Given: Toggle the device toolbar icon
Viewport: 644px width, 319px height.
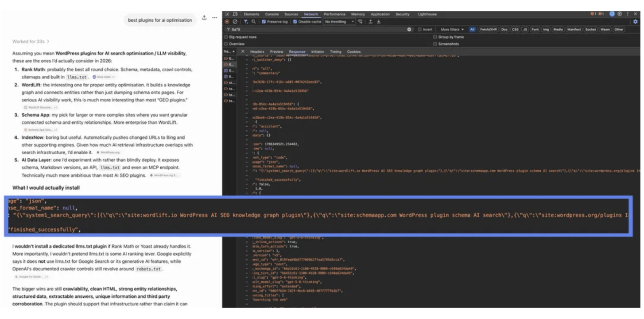Looking at the screenshot, I should [x=235, y=14].
